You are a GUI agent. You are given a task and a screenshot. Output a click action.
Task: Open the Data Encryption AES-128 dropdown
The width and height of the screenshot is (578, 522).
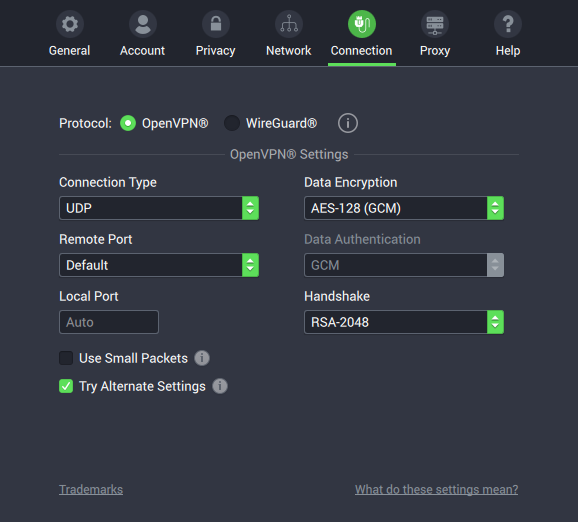coord(404,208)
